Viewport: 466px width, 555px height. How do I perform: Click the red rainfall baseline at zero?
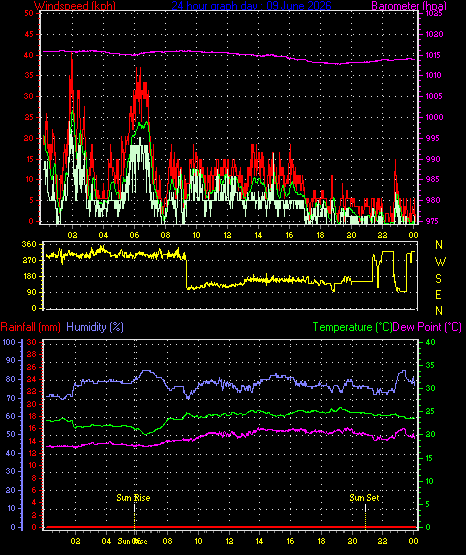(x=230, y=527)
